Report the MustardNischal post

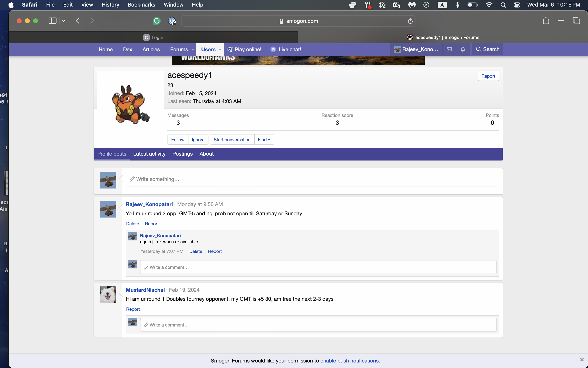[133, 309]
